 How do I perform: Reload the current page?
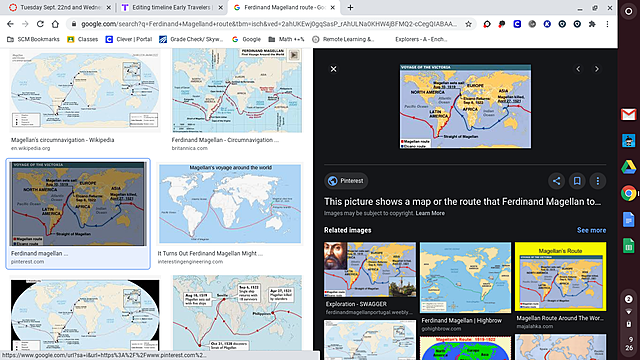click(x=40, y=24)
